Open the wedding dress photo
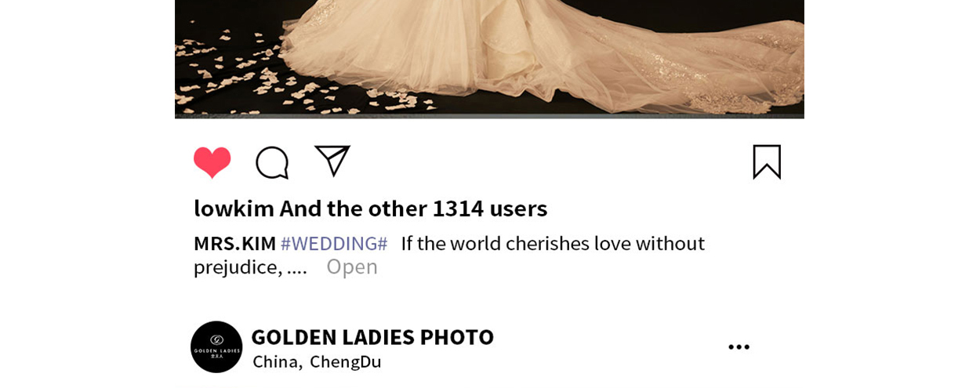 click(489, 59)
